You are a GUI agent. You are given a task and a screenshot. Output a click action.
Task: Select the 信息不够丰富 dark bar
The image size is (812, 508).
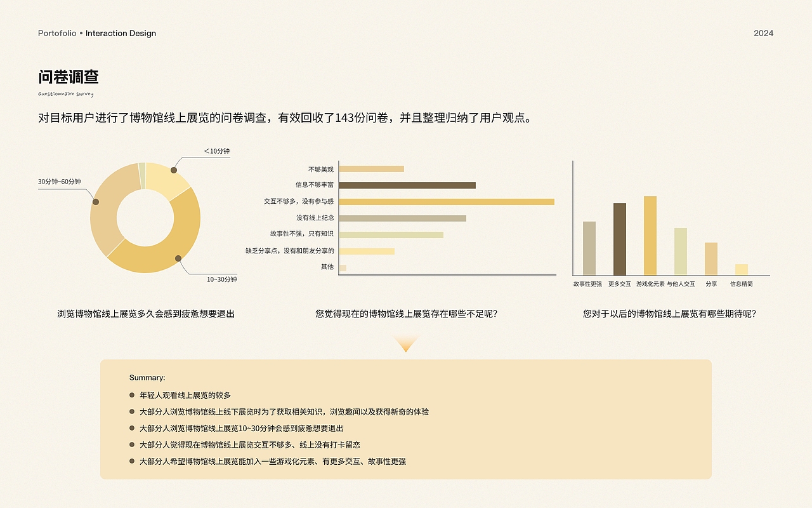(x=406, y=185)
